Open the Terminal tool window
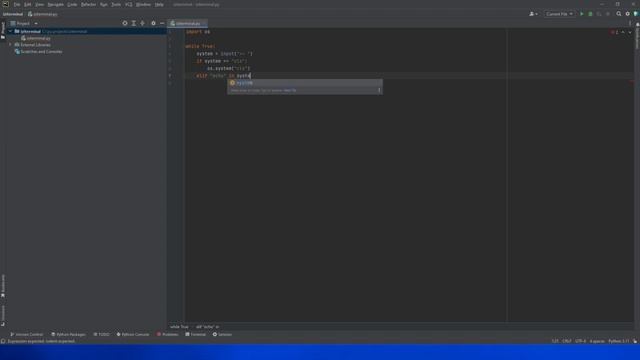Image resolution: width=640 pixels, height=360 pixels. tap(196, 334)
